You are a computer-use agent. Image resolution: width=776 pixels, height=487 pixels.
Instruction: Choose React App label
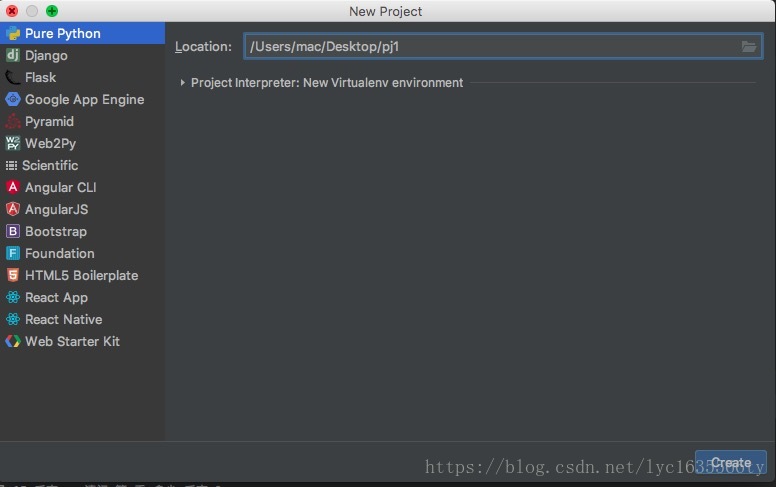point(56,297)
